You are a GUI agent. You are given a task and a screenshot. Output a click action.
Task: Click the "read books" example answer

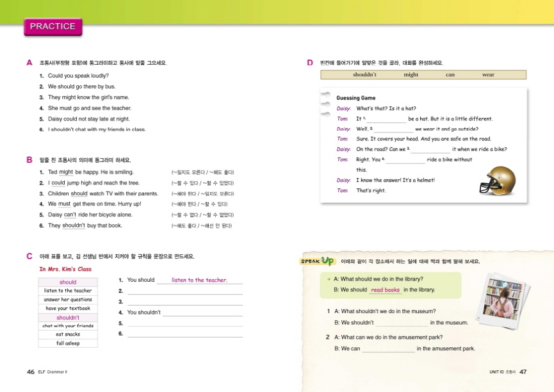click(385, 290)
